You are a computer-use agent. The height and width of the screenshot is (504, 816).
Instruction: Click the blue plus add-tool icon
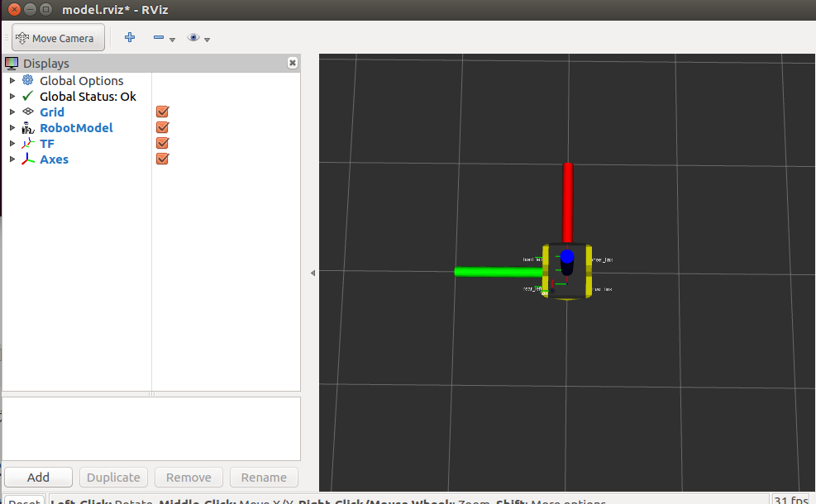pyautogui.click(x=130, y=37)
